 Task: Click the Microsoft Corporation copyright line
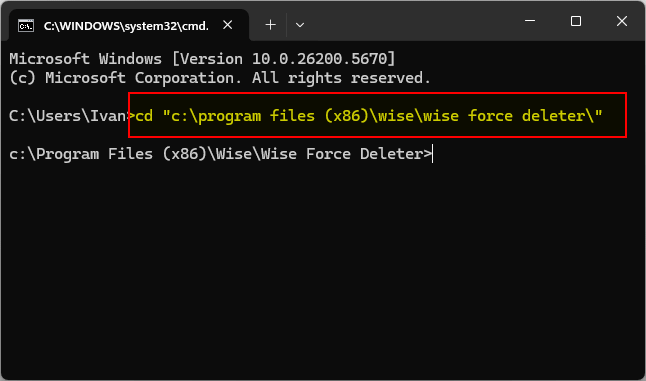point(220,78)
